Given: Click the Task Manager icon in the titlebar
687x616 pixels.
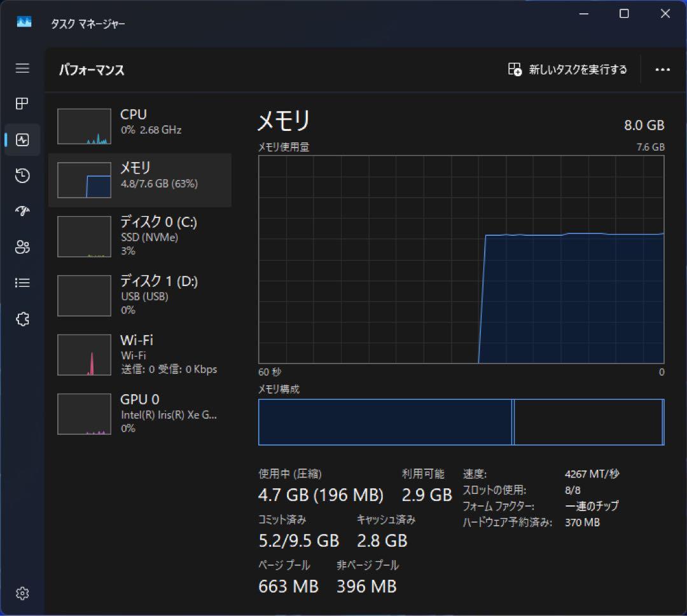Looking at the screenshot, I should (x=24, y=21).
